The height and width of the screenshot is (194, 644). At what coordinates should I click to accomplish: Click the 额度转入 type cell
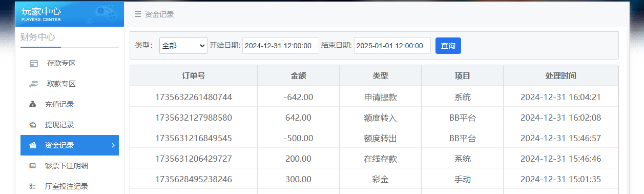click(380, 118)
